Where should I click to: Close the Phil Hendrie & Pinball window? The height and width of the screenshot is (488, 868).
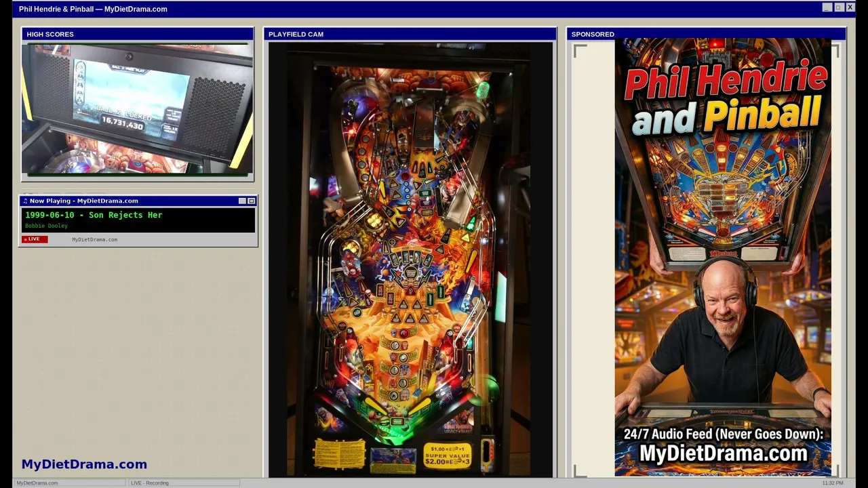[850, 7]
